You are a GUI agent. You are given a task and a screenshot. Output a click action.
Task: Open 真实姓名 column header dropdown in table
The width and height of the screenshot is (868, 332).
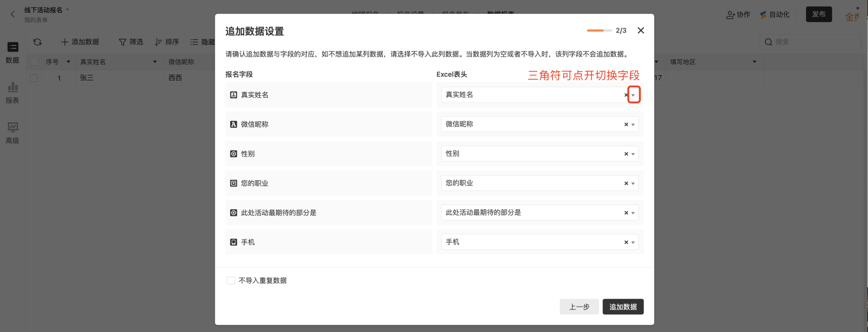tap(155, 62)
